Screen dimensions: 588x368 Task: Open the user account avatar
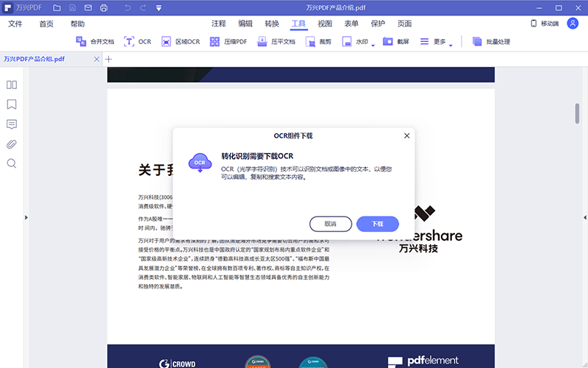point(573,24)
